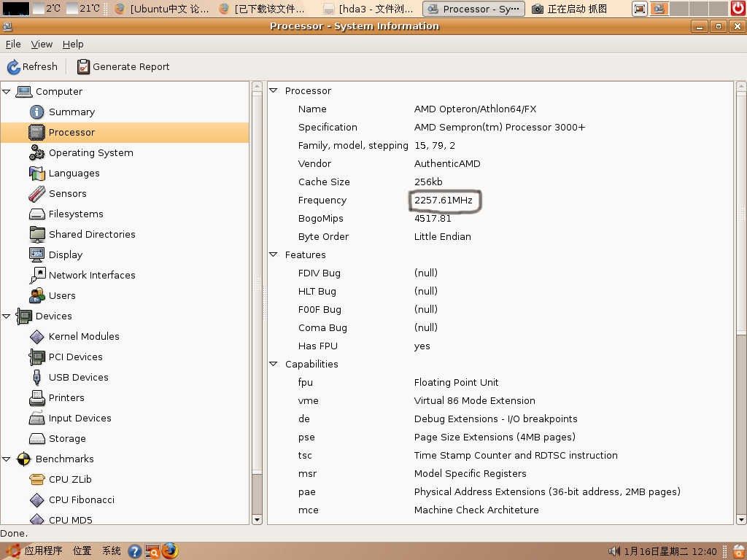The width and height of the screenshot is (747, 560).
Task: Open the Sensors thermometer icon
Action: click(x=36, y=194)
